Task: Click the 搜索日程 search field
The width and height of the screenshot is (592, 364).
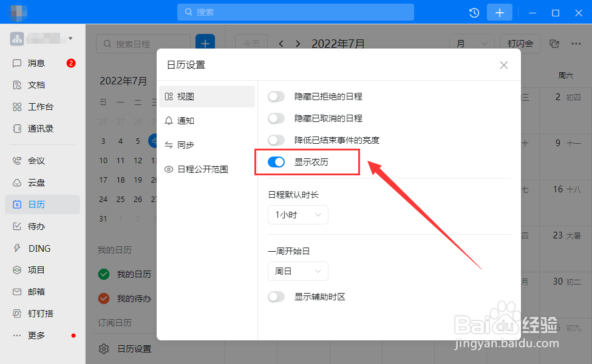Action: point(143,44)
